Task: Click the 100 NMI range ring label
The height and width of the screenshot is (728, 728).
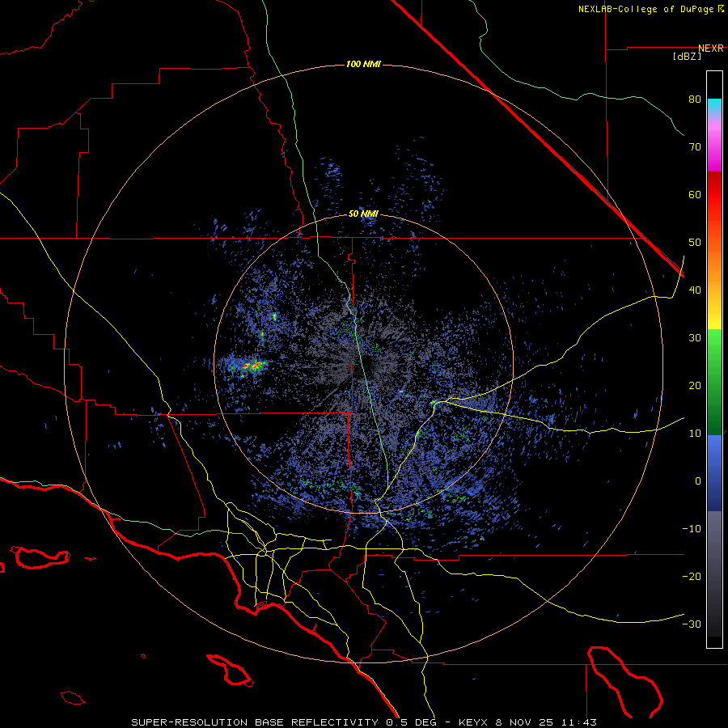Action: (x=363, y=64)
